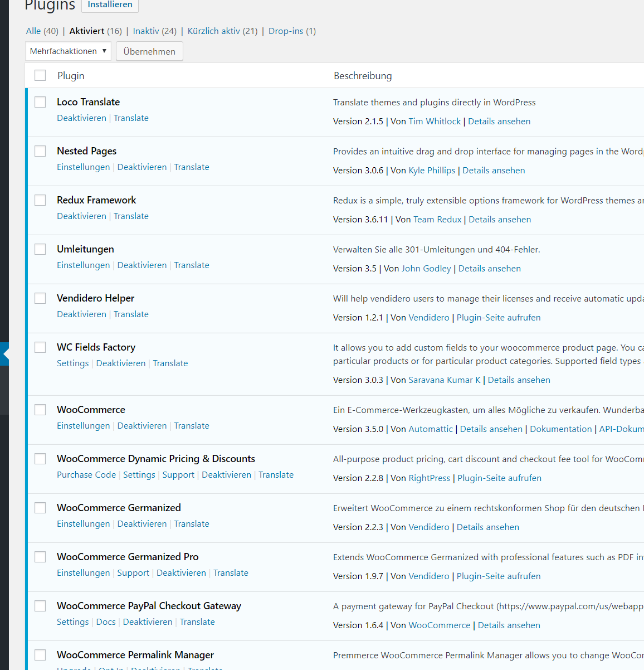Click Translate under Umleitungen
This screenshot has width=644, height=670.
tap(192, 265)
